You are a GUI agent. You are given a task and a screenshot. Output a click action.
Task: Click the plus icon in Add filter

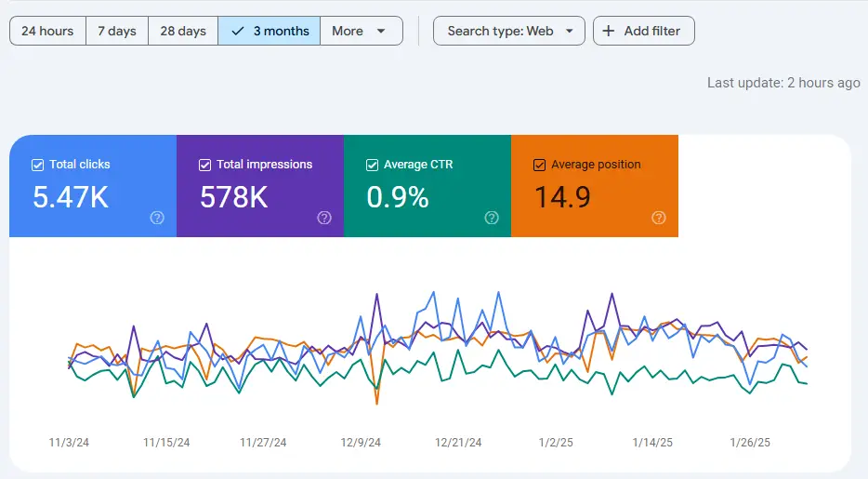(609, 31)
